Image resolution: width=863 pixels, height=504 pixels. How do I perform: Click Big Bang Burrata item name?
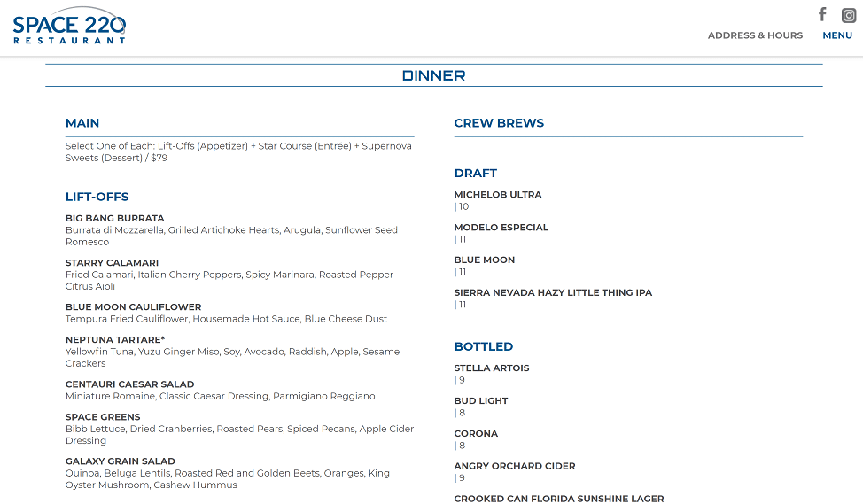(115, 219)
